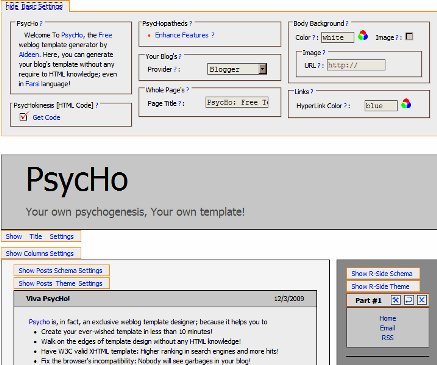Screen dimensions: 437x365
Task: Click the RSS link in Part #1
Action: point(388,338)
